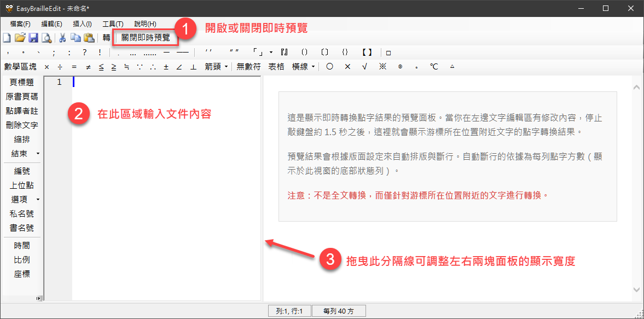Cut selection with the scissors icon
Screen dimensions: 644x319
pos(62,38)
